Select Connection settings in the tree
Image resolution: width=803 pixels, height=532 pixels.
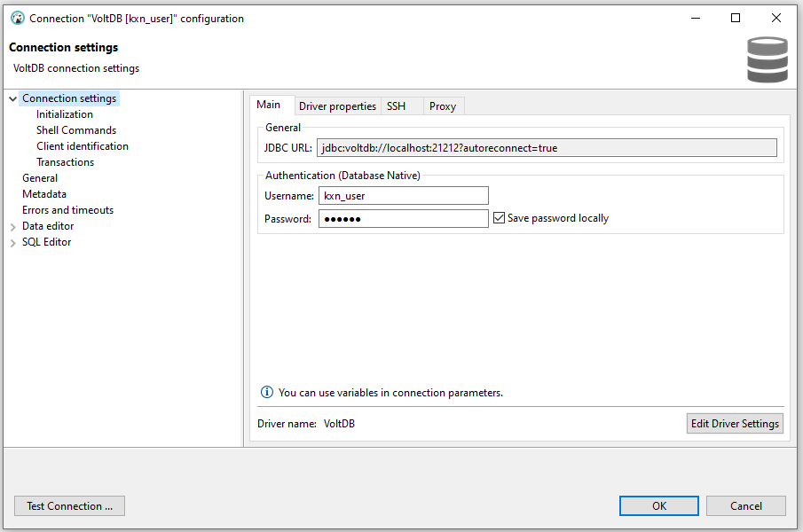click(x=69, y=98)
